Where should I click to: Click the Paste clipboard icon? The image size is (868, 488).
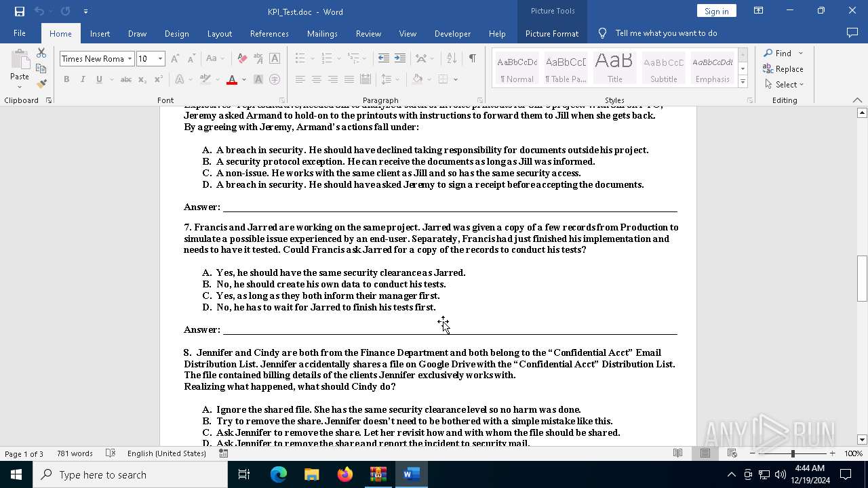20,60
